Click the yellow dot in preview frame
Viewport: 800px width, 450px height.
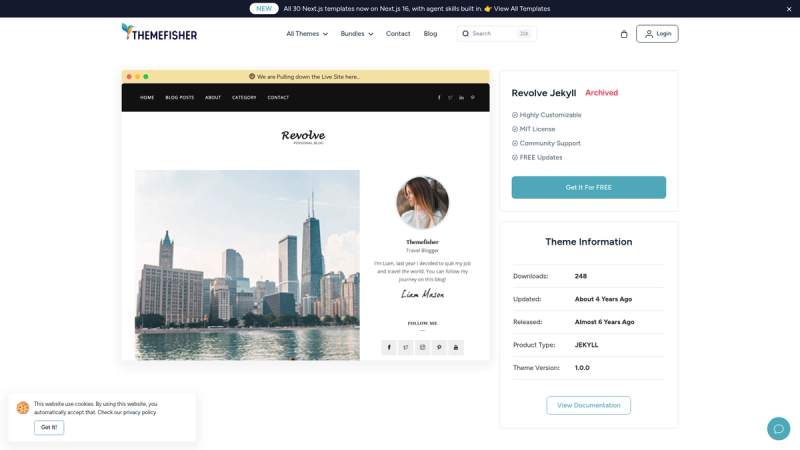coord(137,77)
